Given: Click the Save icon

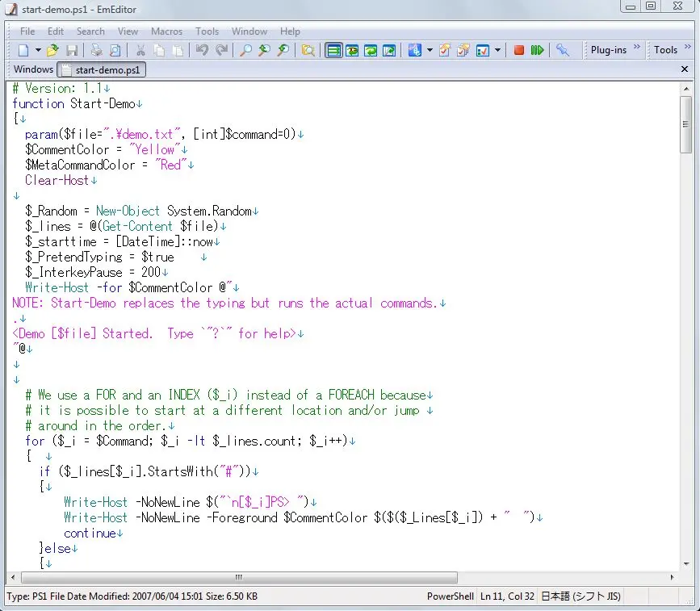Looking at the screenshot, I should coord(71,50).
